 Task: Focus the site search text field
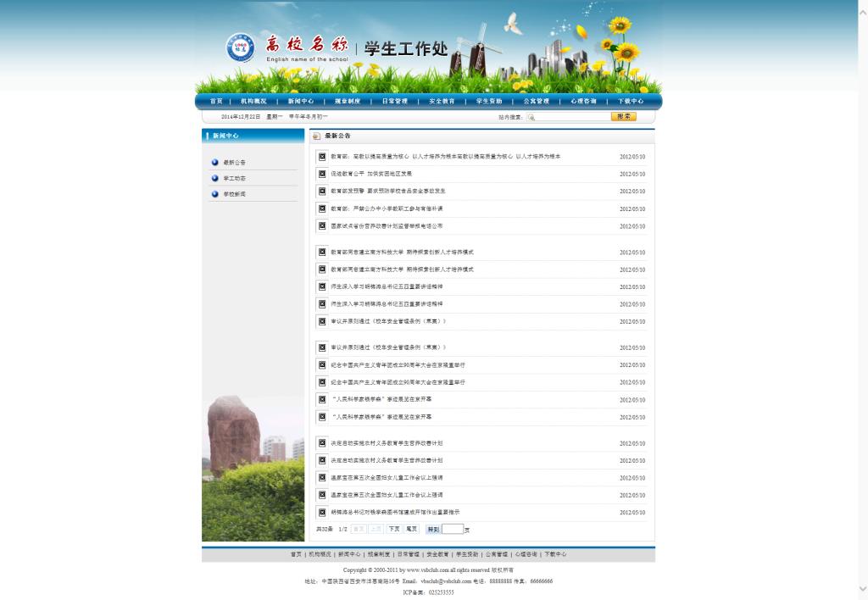tap(570, 117)
